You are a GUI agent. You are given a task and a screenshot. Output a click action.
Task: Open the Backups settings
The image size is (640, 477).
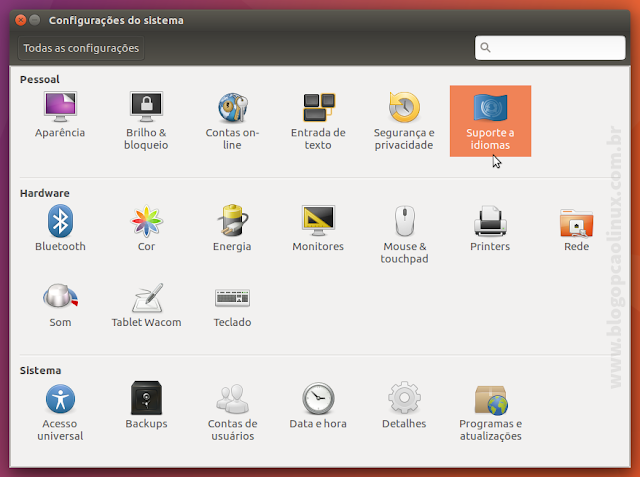[146, 406]
